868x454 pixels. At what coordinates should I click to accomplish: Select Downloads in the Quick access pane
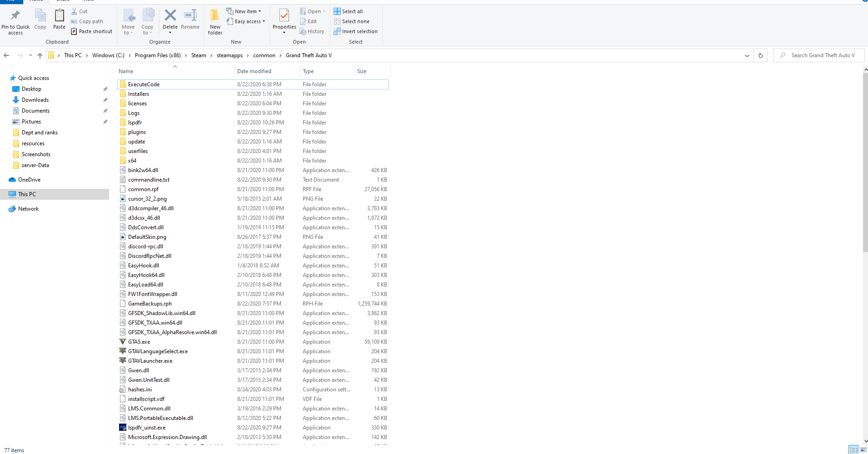tap(35, 100)
